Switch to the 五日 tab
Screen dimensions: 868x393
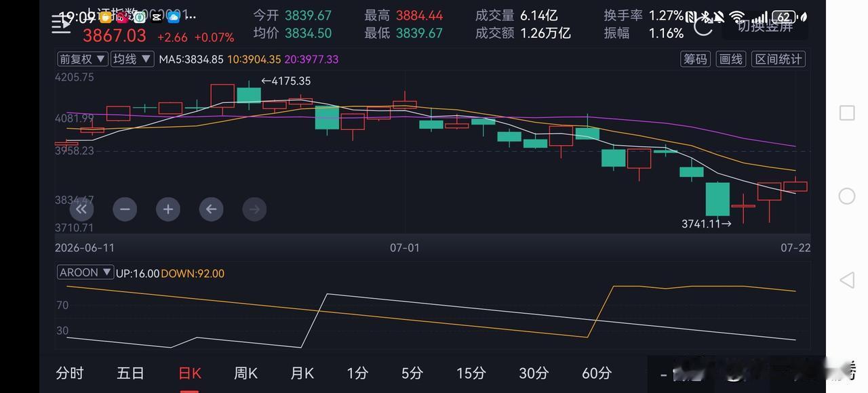click(x=130, y=373)
